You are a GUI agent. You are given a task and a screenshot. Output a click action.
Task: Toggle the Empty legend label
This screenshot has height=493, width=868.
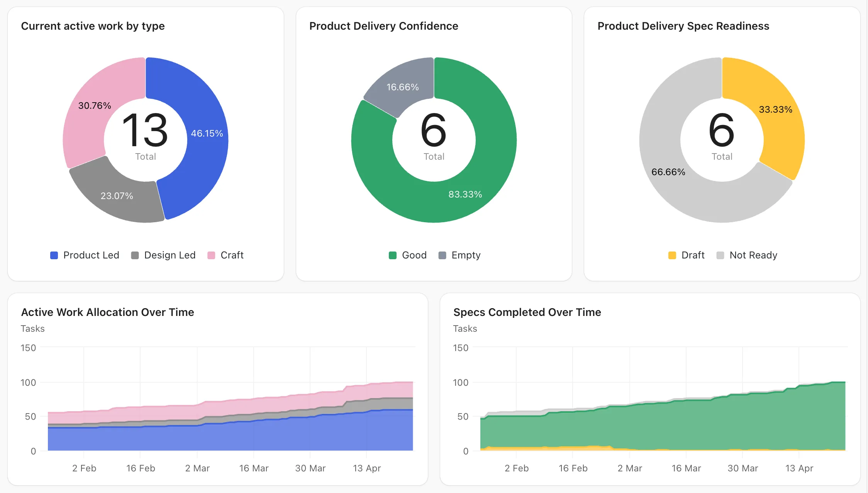466,255
